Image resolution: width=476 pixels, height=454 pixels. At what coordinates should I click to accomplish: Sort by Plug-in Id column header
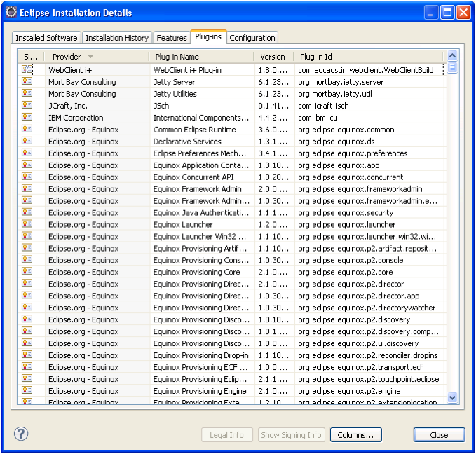coord(369,57)
